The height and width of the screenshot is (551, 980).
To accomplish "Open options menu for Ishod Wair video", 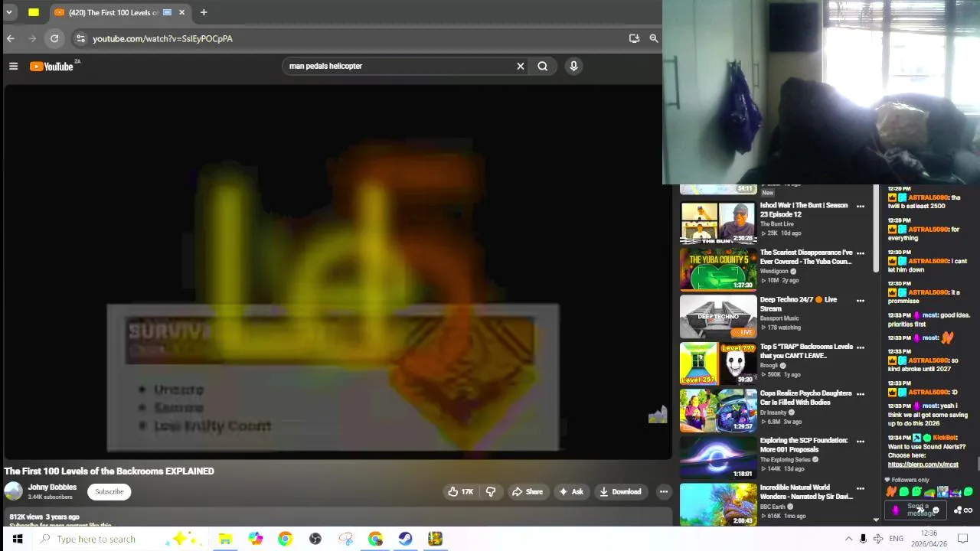I will (x=861, y=207).
